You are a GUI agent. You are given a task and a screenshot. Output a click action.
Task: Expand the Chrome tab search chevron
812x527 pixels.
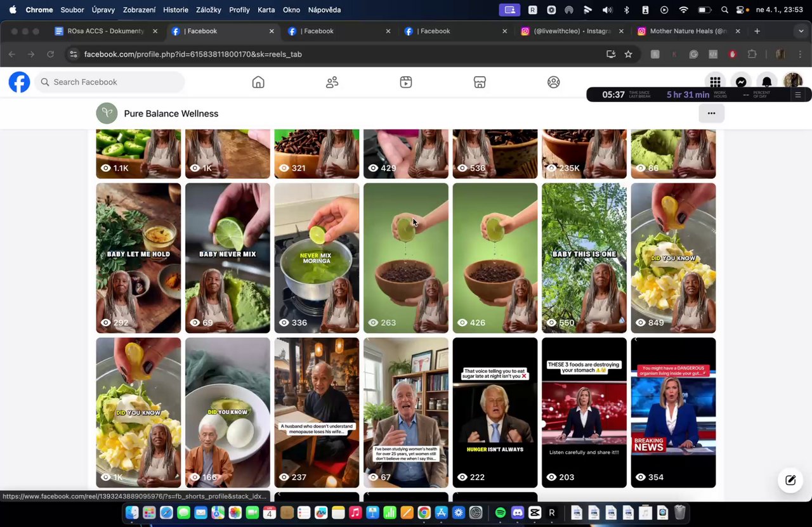point(801,31)
